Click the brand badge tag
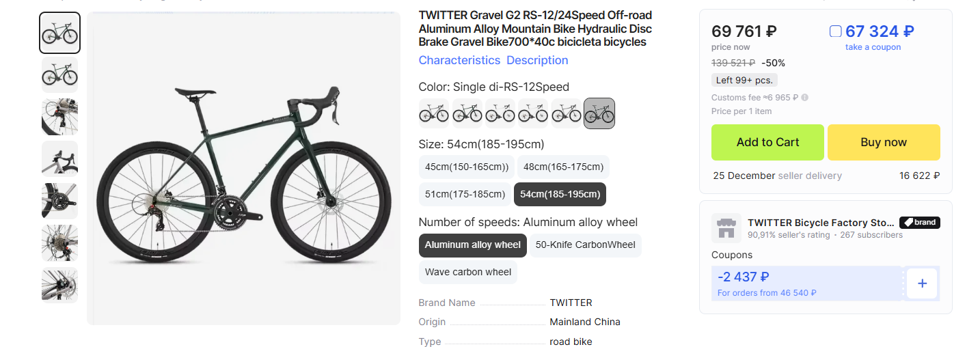 coord(919,222)
